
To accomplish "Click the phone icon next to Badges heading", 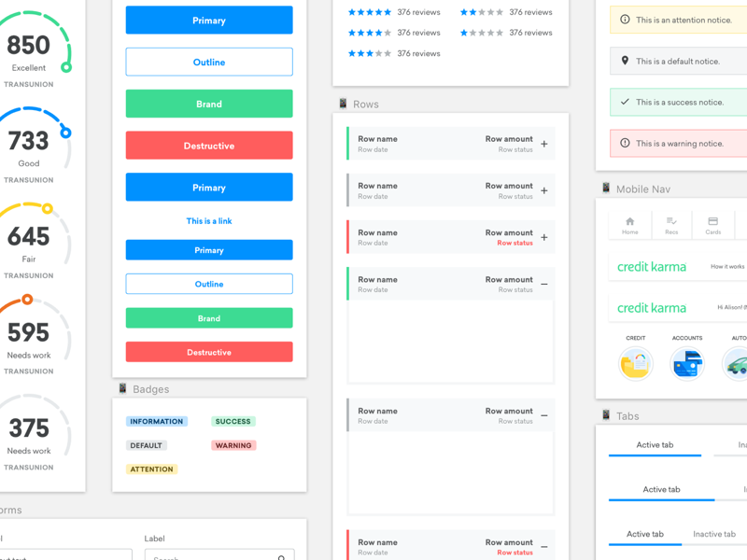I will coord(122,388).
